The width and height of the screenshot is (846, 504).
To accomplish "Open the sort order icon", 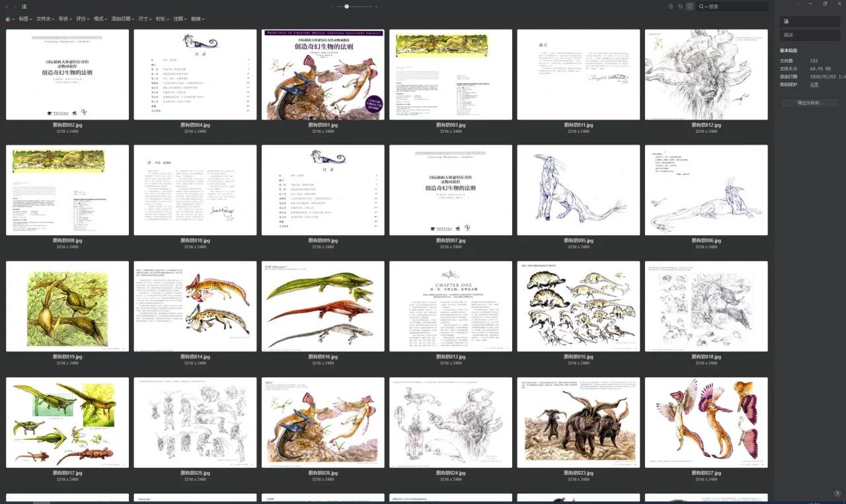I will 680,6.
